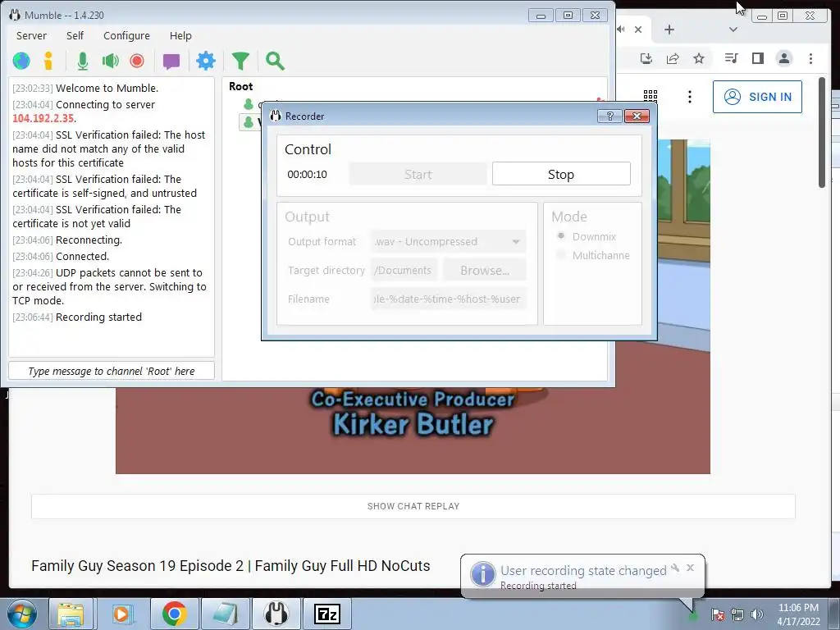Open the notepad taskbar icon

(x=225, y=614)
